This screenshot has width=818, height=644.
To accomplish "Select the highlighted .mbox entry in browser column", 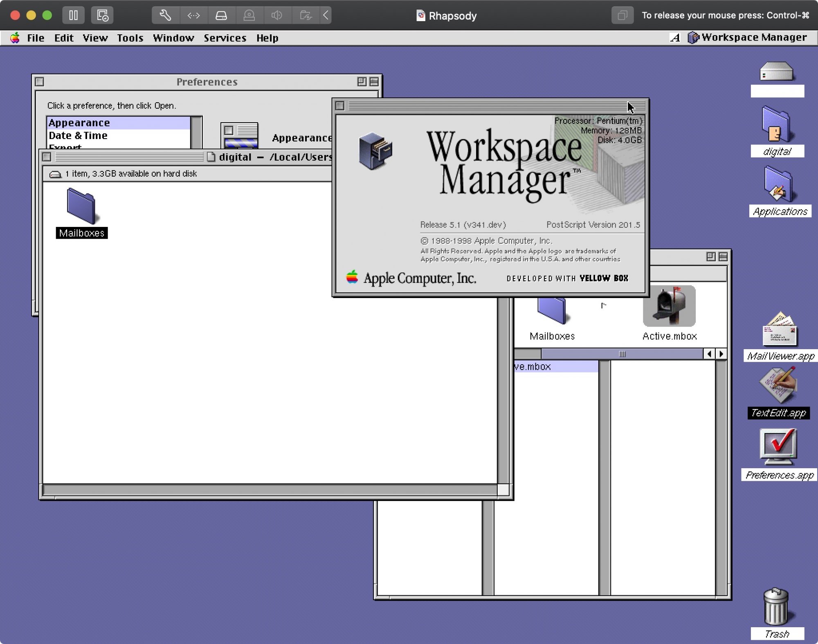I will pyautogui.click(x=556, y=366).
